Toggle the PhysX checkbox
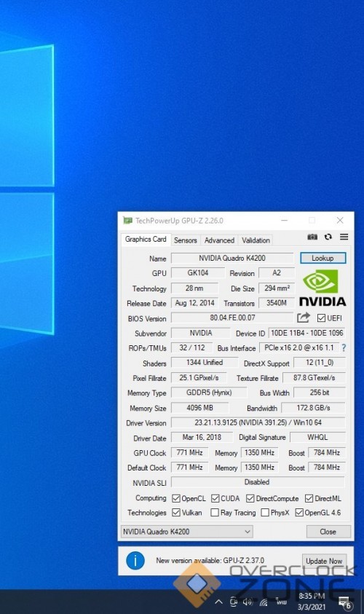 tap(265, 513)
